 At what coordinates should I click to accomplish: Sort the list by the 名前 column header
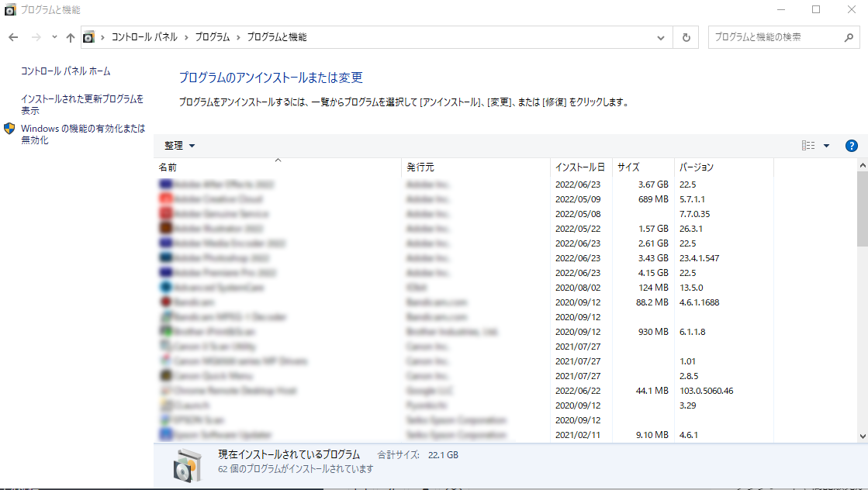coord(278,167)
